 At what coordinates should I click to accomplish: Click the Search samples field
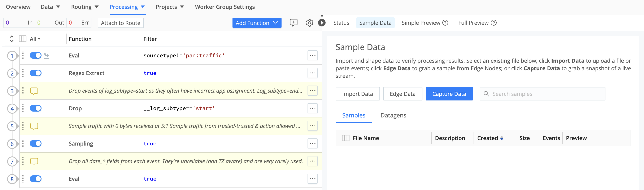coord(545,94)
